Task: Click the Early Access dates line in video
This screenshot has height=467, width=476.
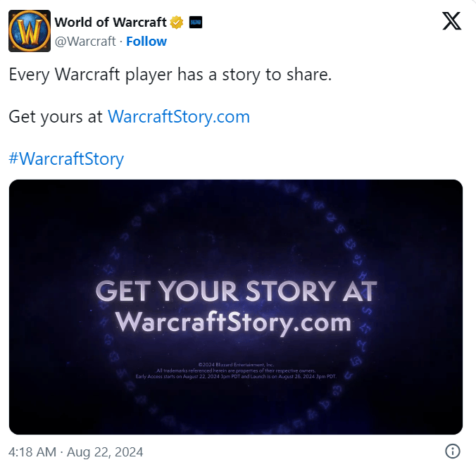Action: [236, 377]
